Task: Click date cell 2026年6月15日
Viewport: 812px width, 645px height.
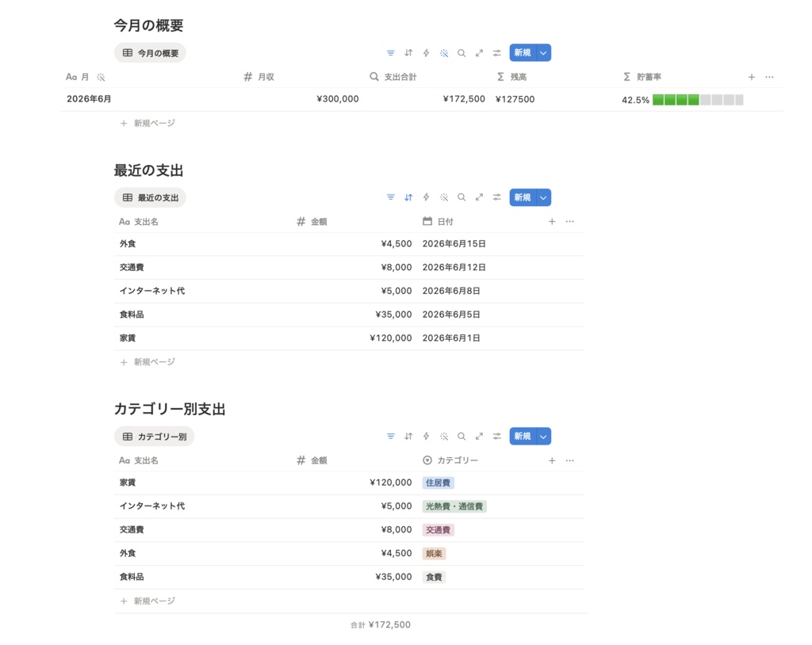Action: pos(454,244)
